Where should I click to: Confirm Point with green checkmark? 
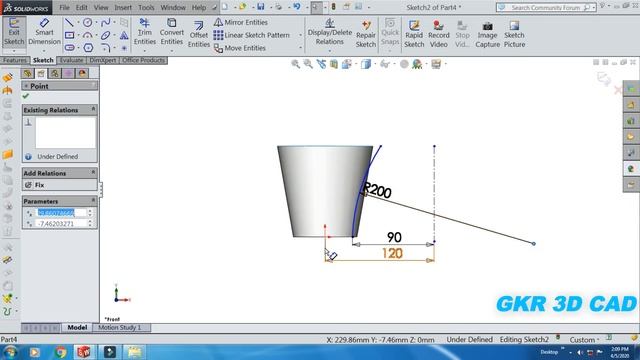click(26, 96)
